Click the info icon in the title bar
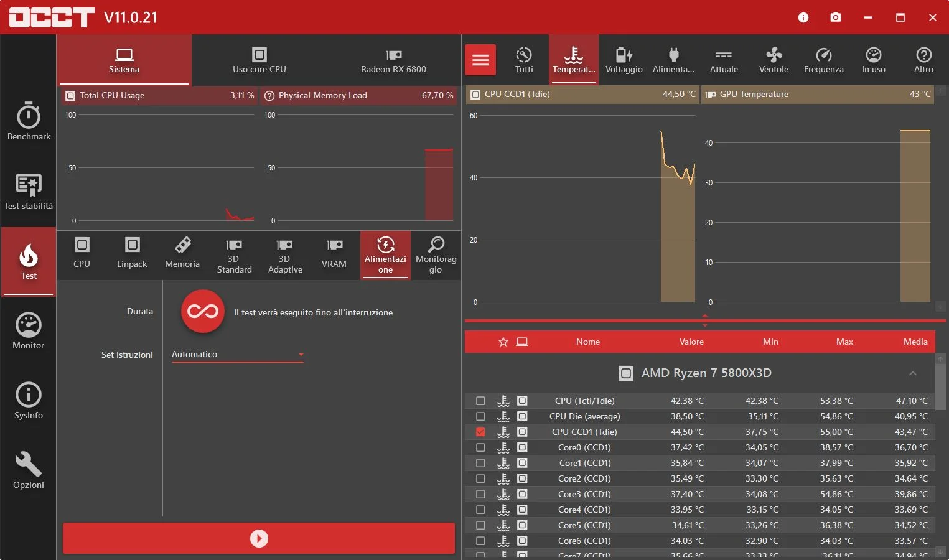This screenshot has height=560, width=949. (x=803, y=17)
